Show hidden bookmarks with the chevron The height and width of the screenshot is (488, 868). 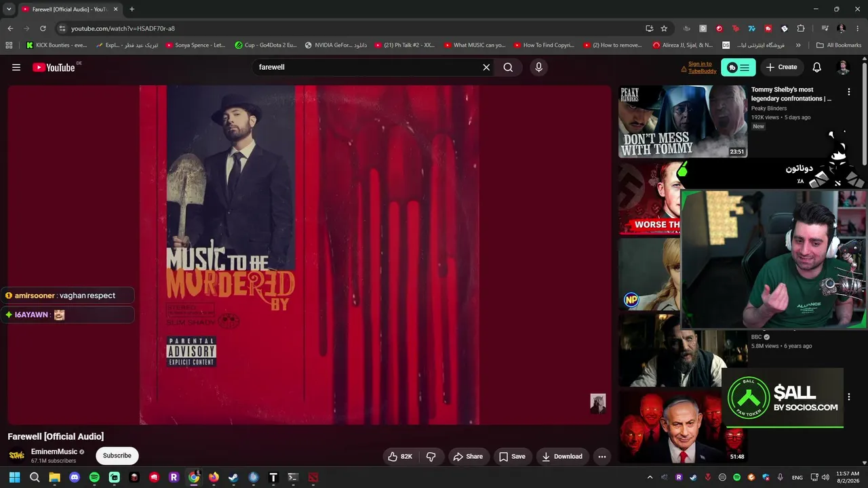[798, 45]
